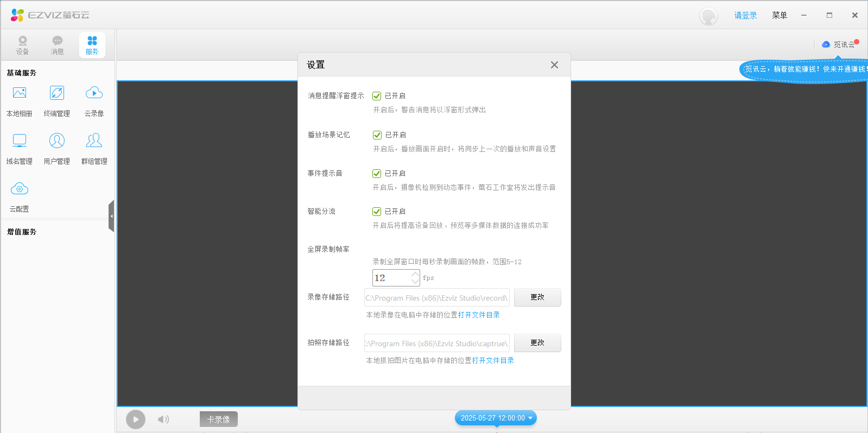Toggle the 播放场景记忆 checkbox
The image size is (868, 433).
coord(377,135)
